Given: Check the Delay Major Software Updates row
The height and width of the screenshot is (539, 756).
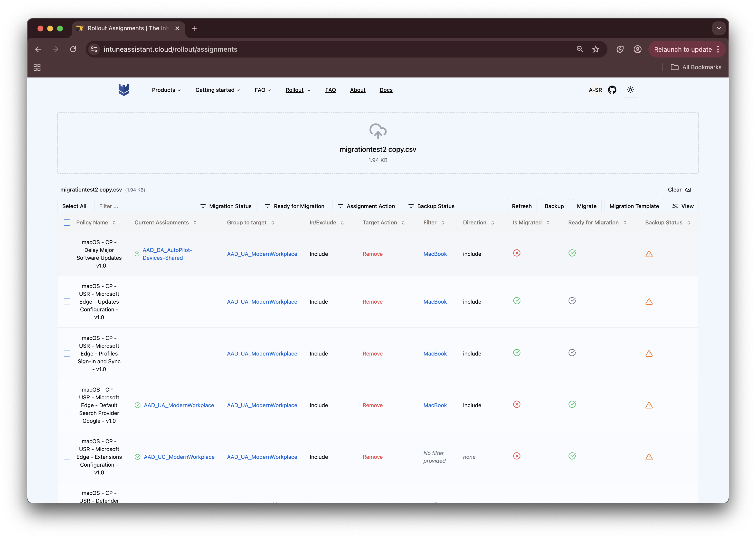Looking at the screenshot, I should 67,254.
